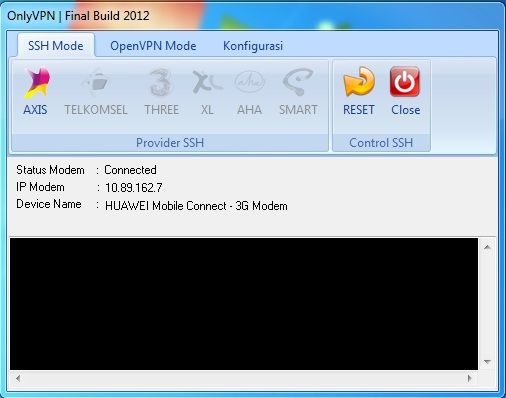This screenshot has width=506, height=398.
Task: Click the horizontal scrollbar right arrow
Action: (x=470, y=378)
